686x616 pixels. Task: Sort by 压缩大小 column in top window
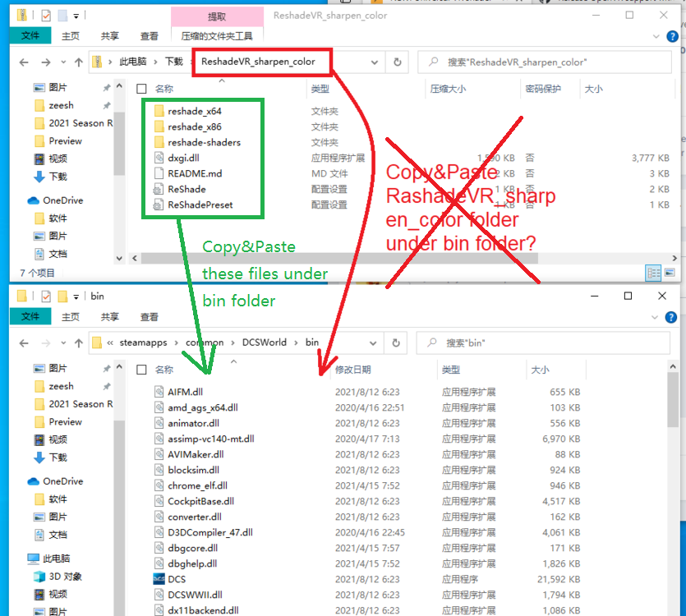tap(448, 89)
